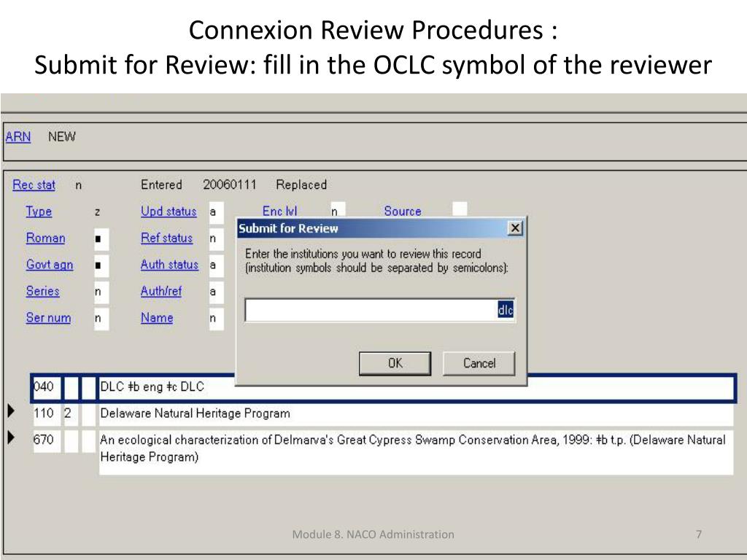The height and width of the screenshot is (560, 747).
Task: Click the Govt agn link
Action: coord(50,265)
